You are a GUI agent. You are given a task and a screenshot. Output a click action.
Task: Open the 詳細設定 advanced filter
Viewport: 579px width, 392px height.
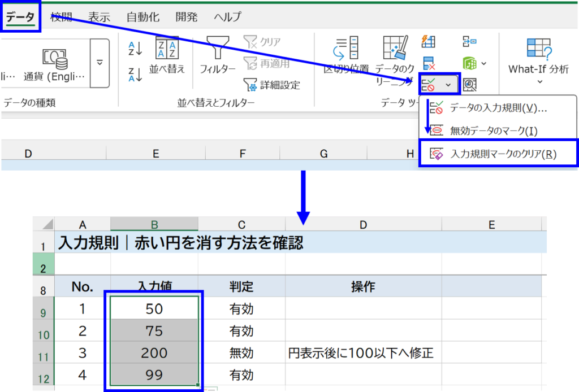coord(272,85)
